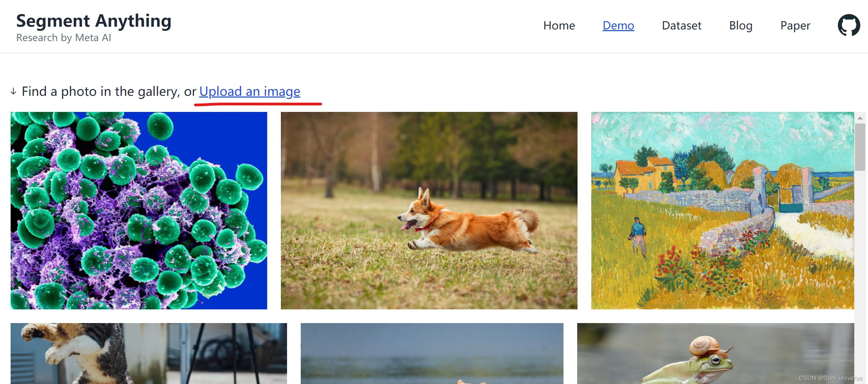Click 'Research by Meta AI' subtitle

coord(64,38)
